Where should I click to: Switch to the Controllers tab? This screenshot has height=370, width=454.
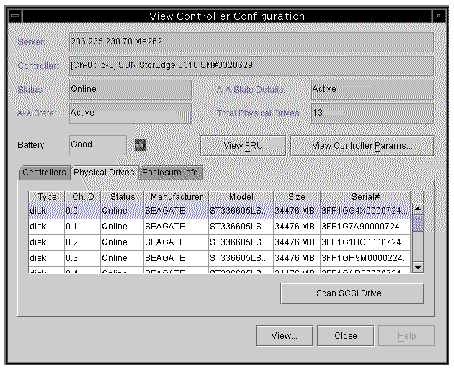[45, 172]
